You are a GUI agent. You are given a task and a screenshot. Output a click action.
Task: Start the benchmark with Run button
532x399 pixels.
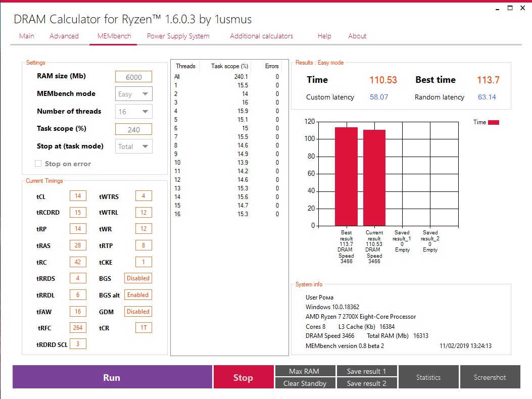coord(112,377)
